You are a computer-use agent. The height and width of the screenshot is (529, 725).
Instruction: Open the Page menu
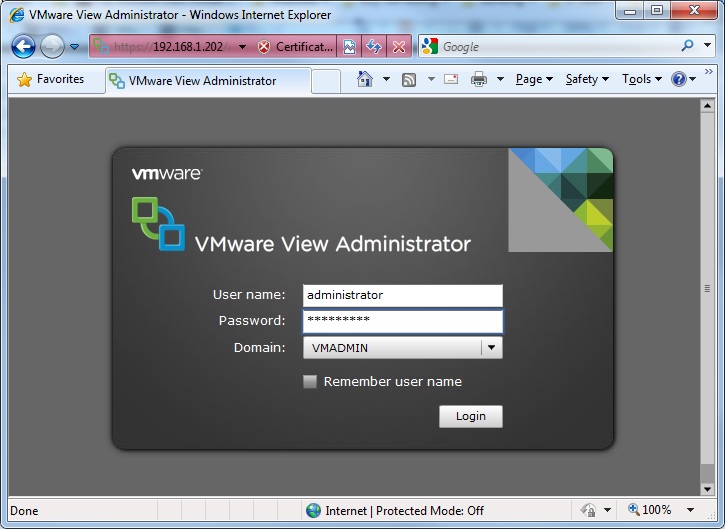coord(534,80)
